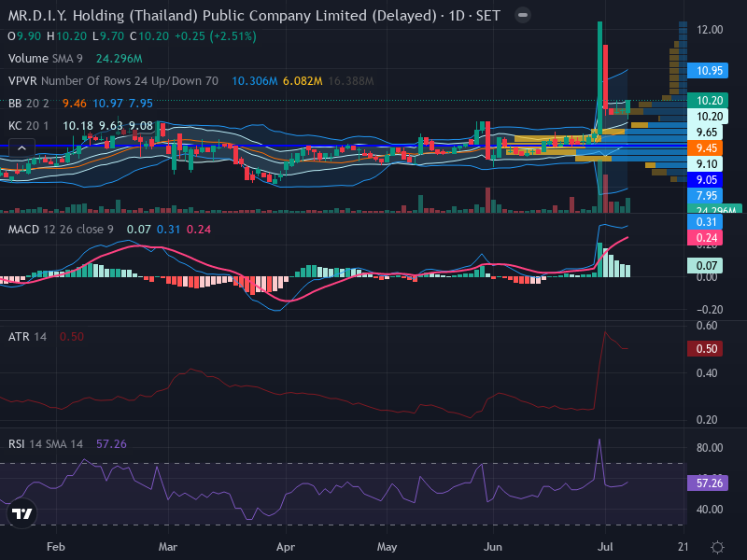Click the red ATR 0.50 axis label
Image resolution: width=747 pixels, height=560 pixels.
705,348
